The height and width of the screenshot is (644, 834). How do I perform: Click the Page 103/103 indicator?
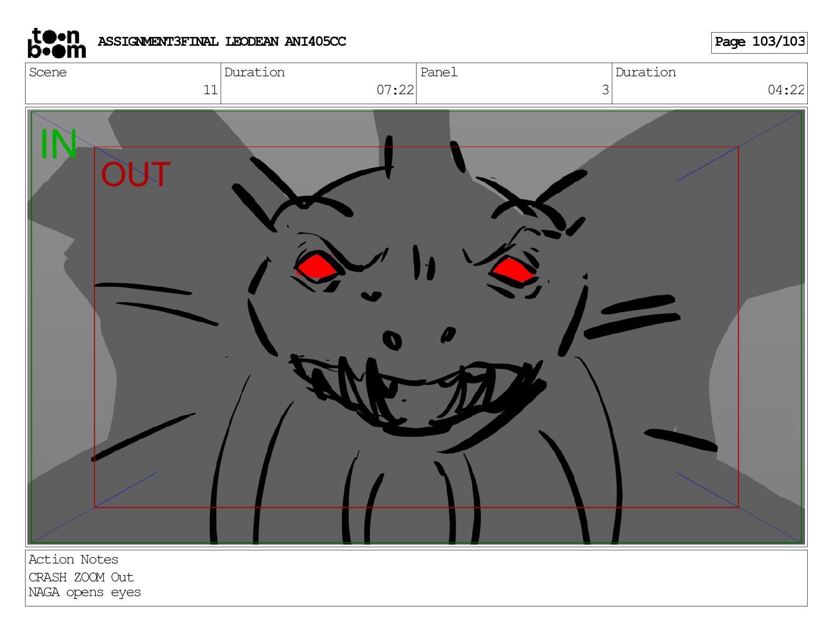click(x=759, y=42)
